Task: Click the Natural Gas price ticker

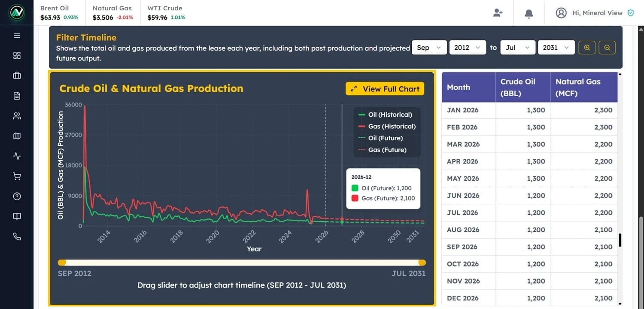Action: pos(113,13)
